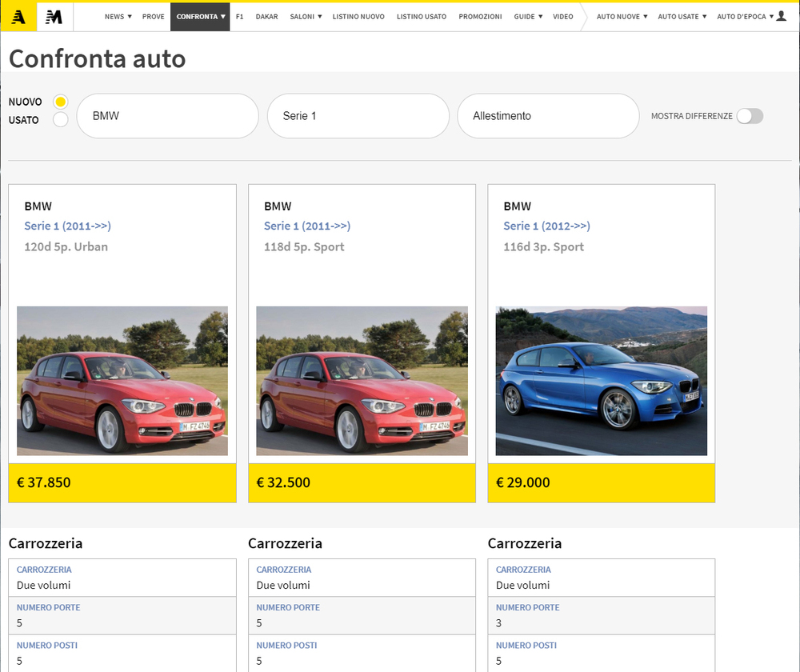Open the Allestimento selector
This screenshot has width=800, height=672.
[x=548, y=116]
